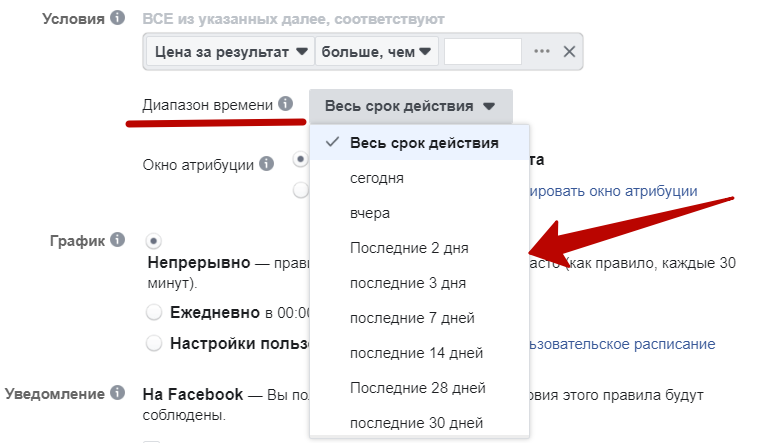The height and width of the screenshot is (443, 767).
Task: Select the Непрерывно schedule radio button
Action: pos(154,241)
